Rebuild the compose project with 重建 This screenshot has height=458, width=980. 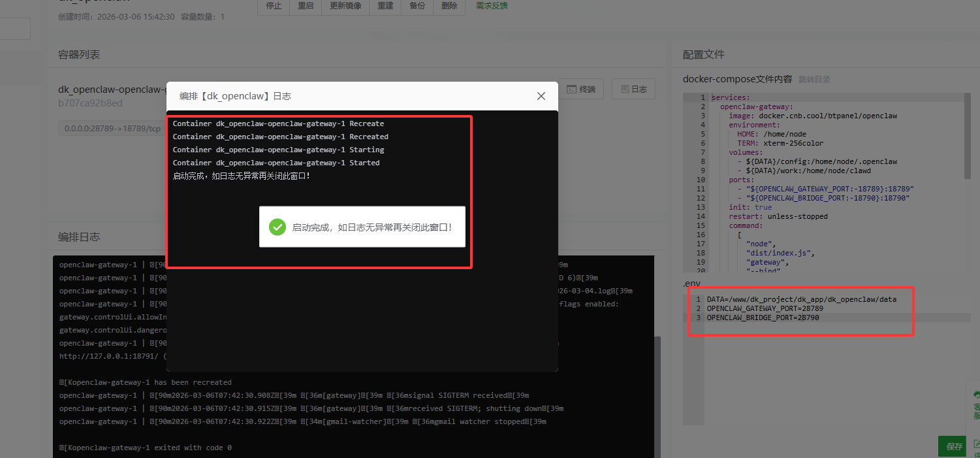coord(385,6)
